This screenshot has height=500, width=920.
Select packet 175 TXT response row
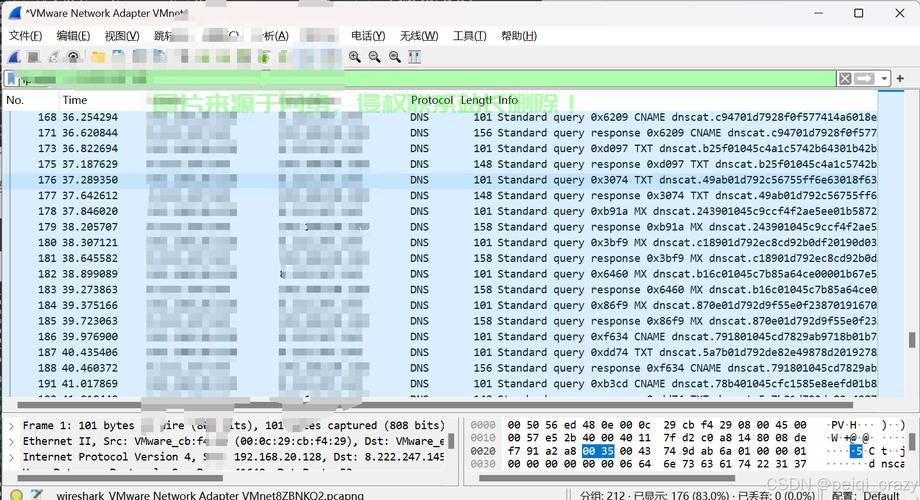(x=440, y=164)
